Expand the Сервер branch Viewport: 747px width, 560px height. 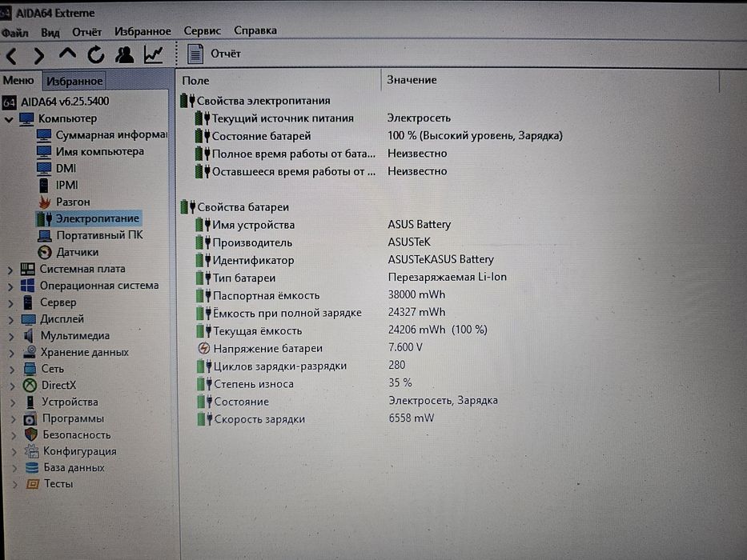click(10, 303)
